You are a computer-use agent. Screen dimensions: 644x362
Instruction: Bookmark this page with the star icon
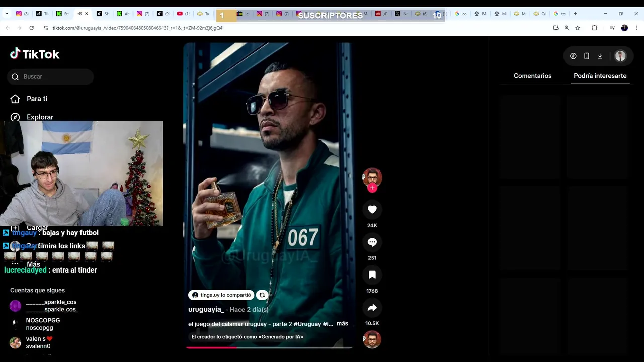point(578,28)
